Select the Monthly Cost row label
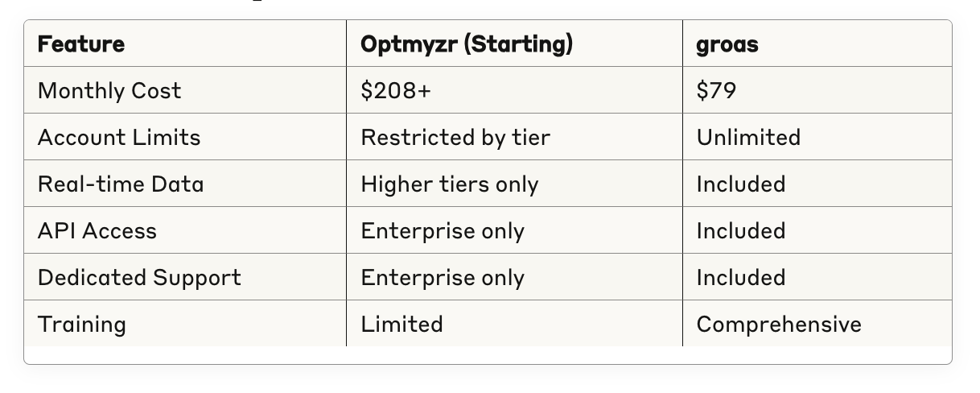Viewport: 980px width, 393px height. (x=109, y=90)
